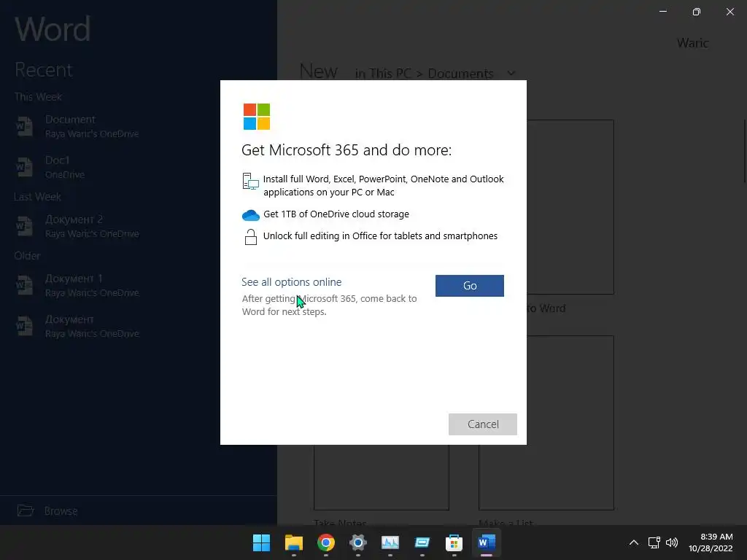747x560 pixels.
Task: Browse for files in Word sidebar
Action: click(x=61, y=511)
